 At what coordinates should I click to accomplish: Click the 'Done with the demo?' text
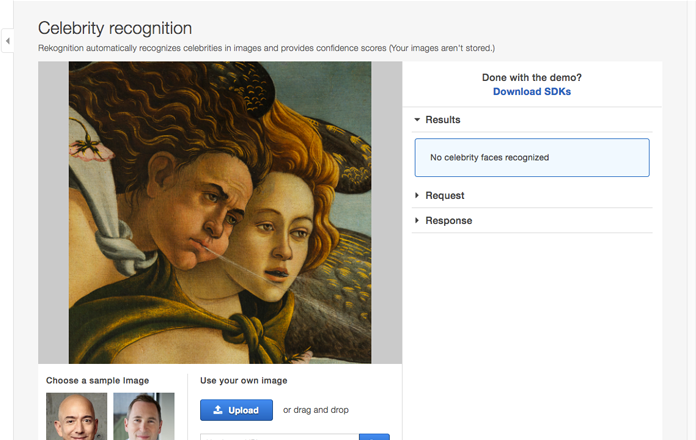point(532,78)
